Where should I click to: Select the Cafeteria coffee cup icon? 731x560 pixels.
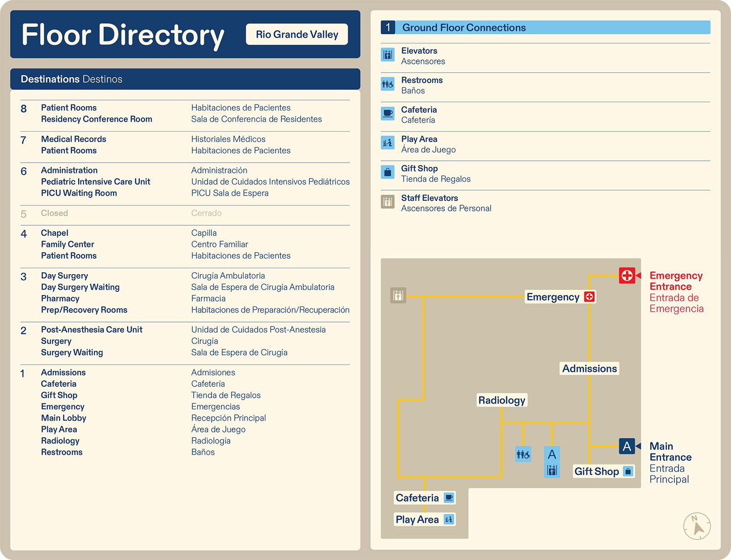[x=387, y=114]
